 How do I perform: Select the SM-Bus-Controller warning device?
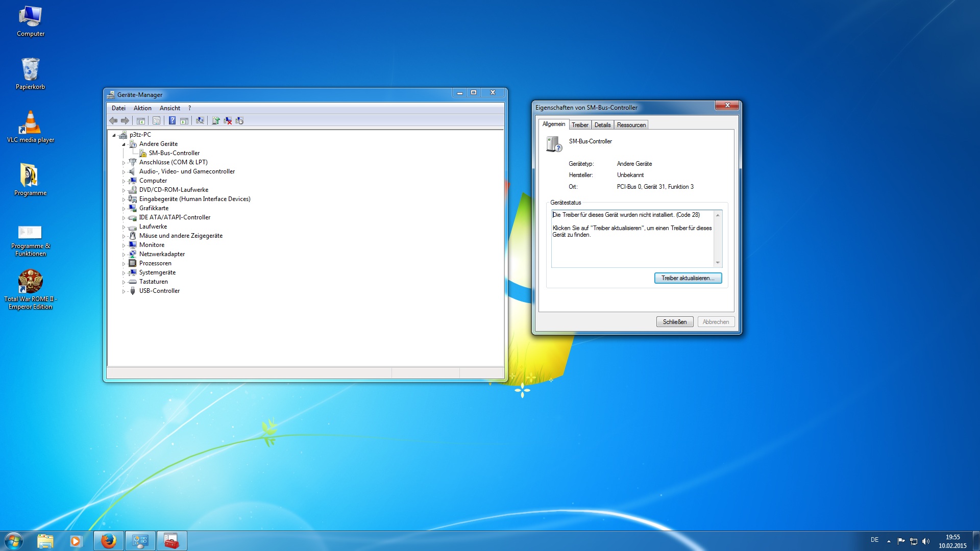[174, 153]
